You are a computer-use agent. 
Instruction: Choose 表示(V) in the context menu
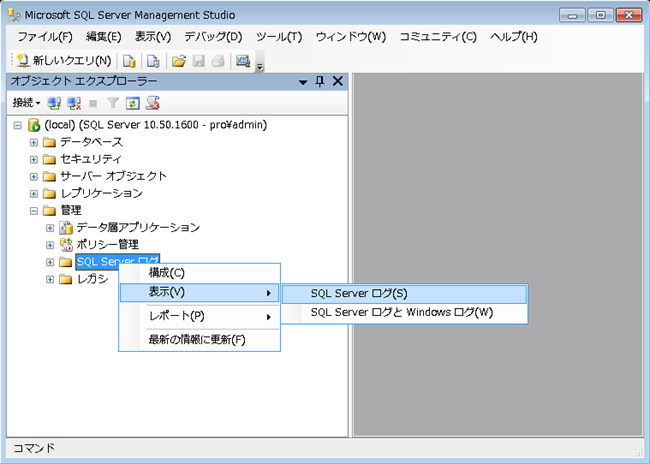tap(199, 293)
